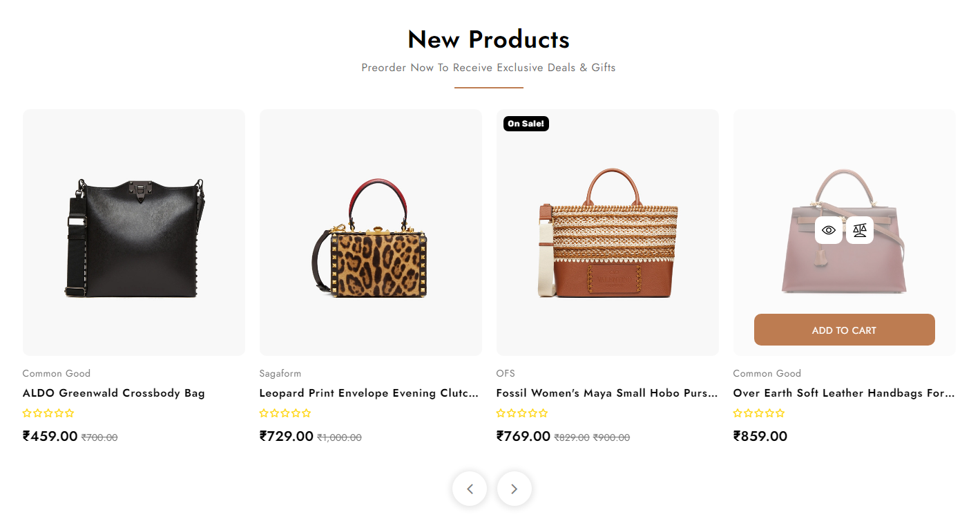Click the compare scales icon

click(860, 230)
